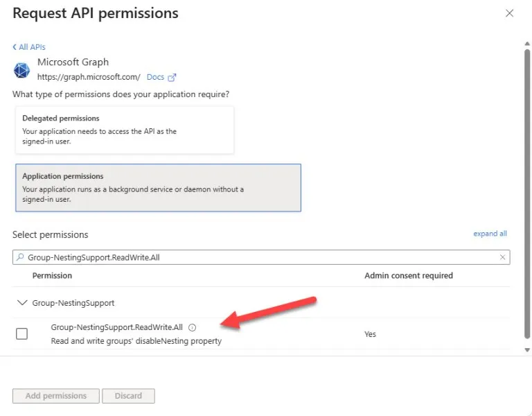The image size is (532, 416).
Task: Click the Discard button
Action: tap(128, 396)
